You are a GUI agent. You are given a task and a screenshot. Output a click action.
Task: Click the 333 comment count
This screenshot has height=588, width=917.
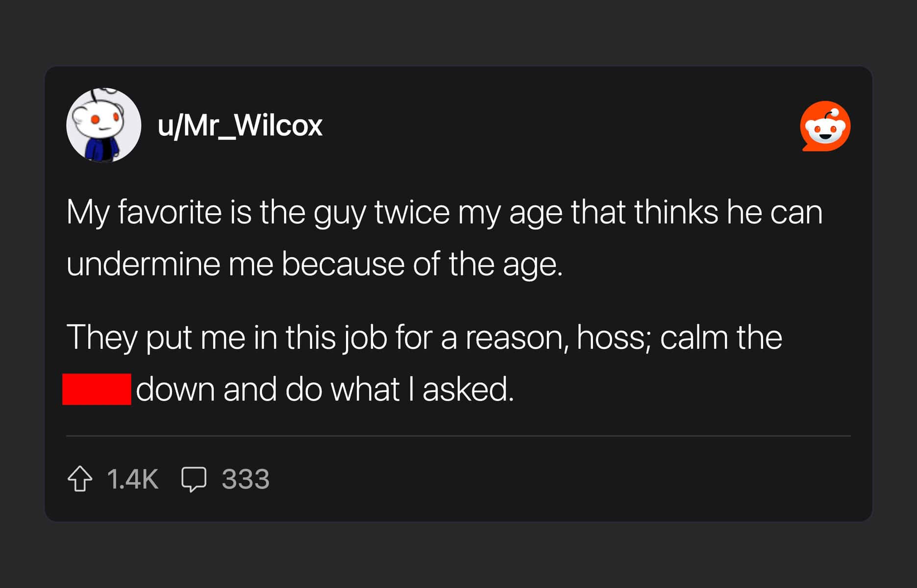[x=245, y=479]
